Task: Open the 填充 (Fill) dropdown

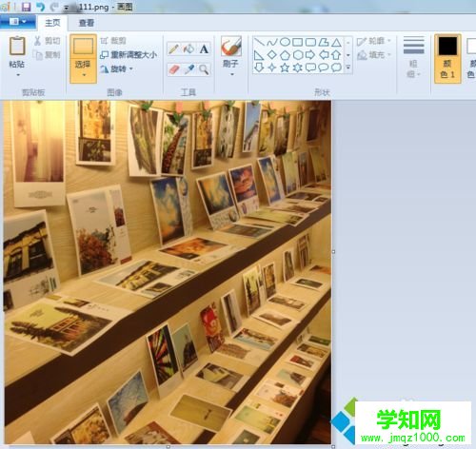Action: [x=374, y=55]
